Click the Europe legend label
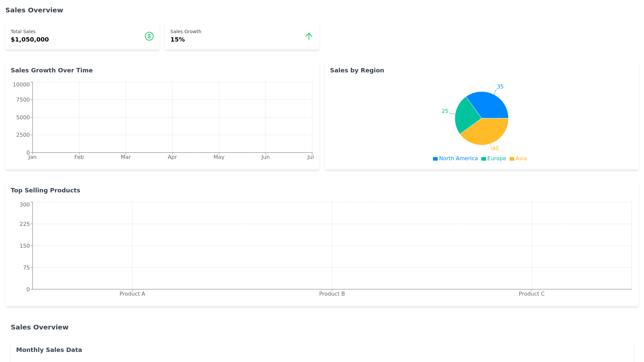Image resolution: width=644 pixels, height=362 pixels. (x=496, y=159)
